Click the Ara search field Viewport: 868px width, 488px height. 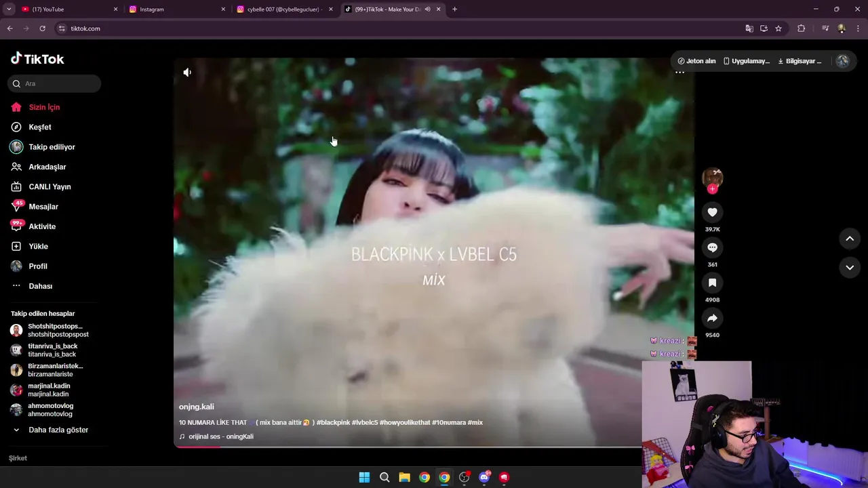[x=55, y=83]
